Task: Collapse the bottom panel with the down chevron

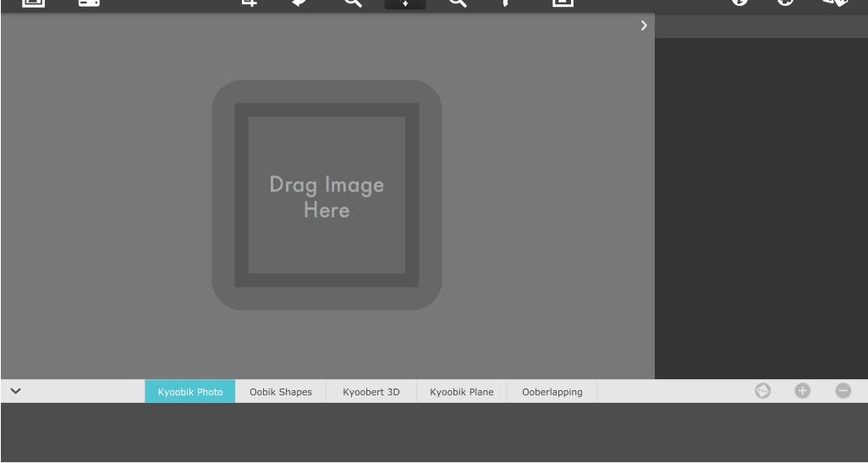Action: 15,391
